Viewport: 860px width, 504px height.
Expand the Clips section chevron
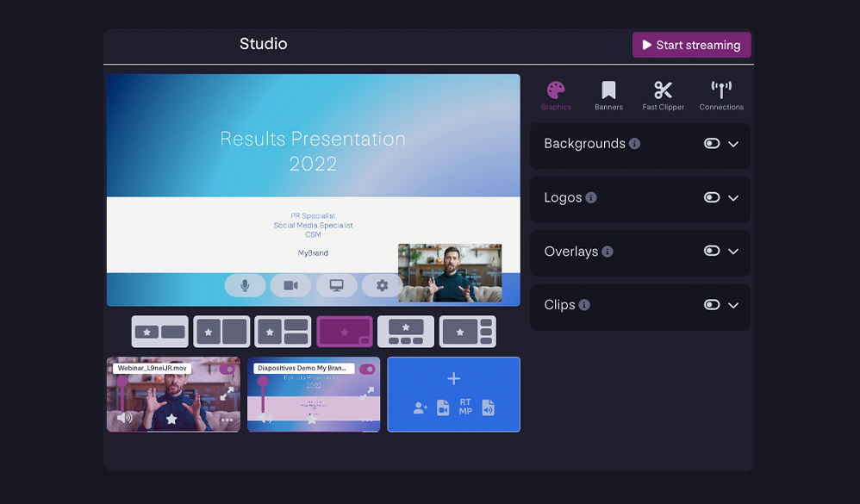(x=733, y=305)
